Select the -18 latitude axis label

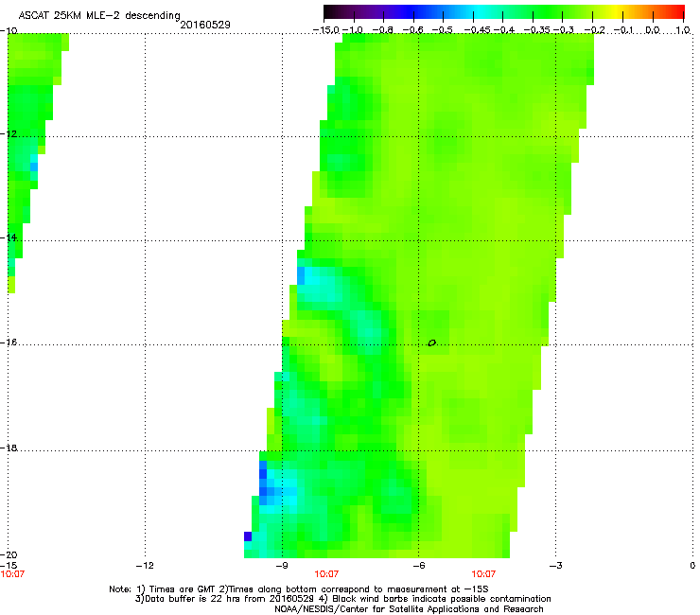9,448
